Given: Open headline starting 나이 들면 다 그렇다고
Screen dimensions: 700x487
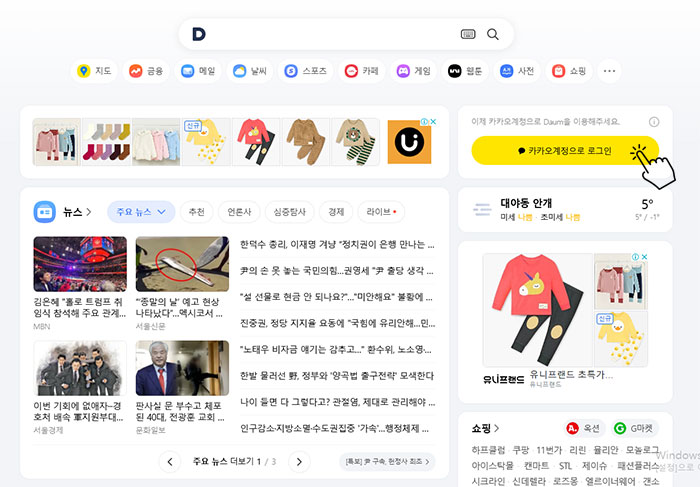Looking at the screenshot, I should [338, 402].
